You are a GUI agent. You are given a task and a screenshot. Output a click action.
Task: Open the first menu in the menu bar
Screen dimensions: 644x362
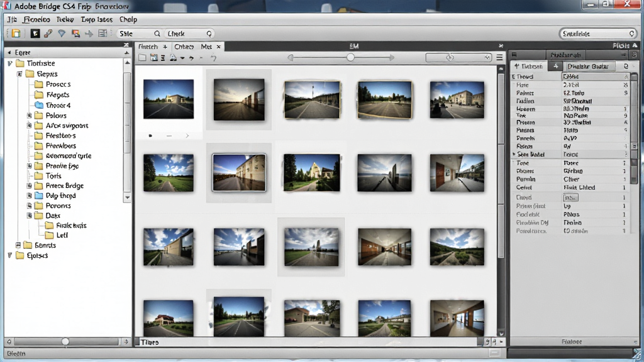click(12, 19)
